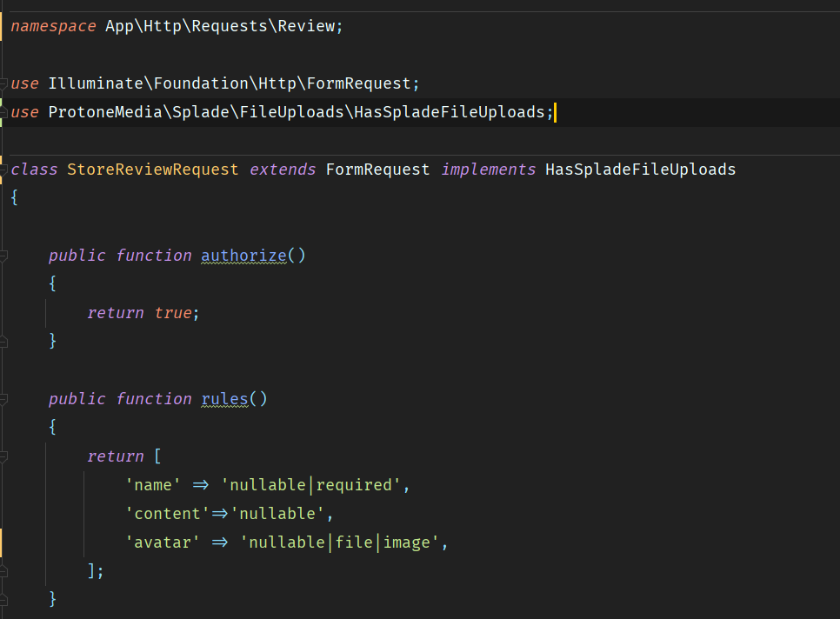
Task: Click the underlined rules method name
Action: point(224,398)
